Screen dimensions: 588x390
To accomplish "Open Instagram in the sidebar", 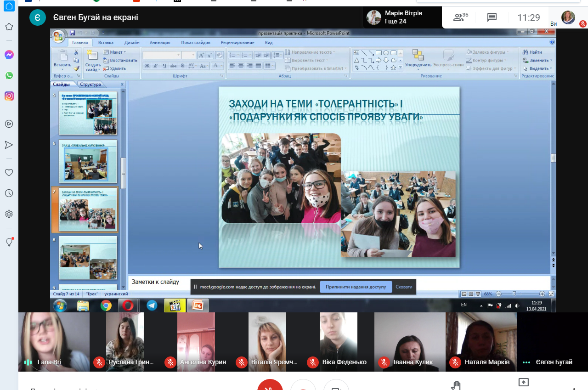I will pos(9,96).
